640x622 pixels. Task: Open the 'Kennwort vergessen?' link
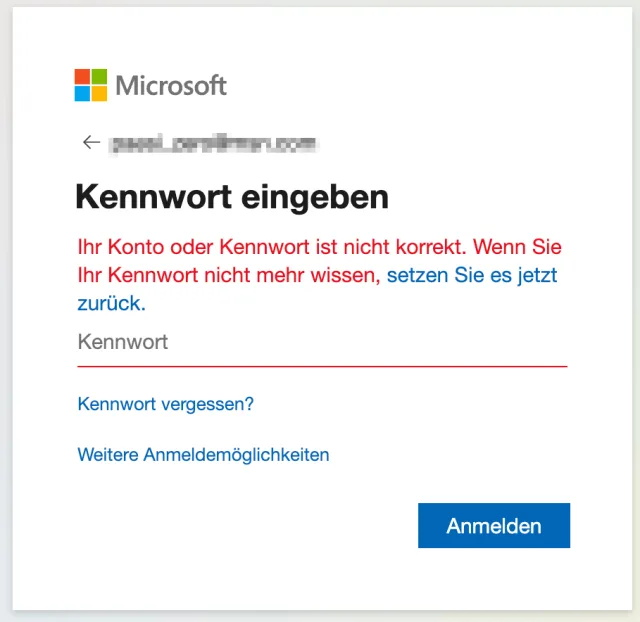click(166, 404)
